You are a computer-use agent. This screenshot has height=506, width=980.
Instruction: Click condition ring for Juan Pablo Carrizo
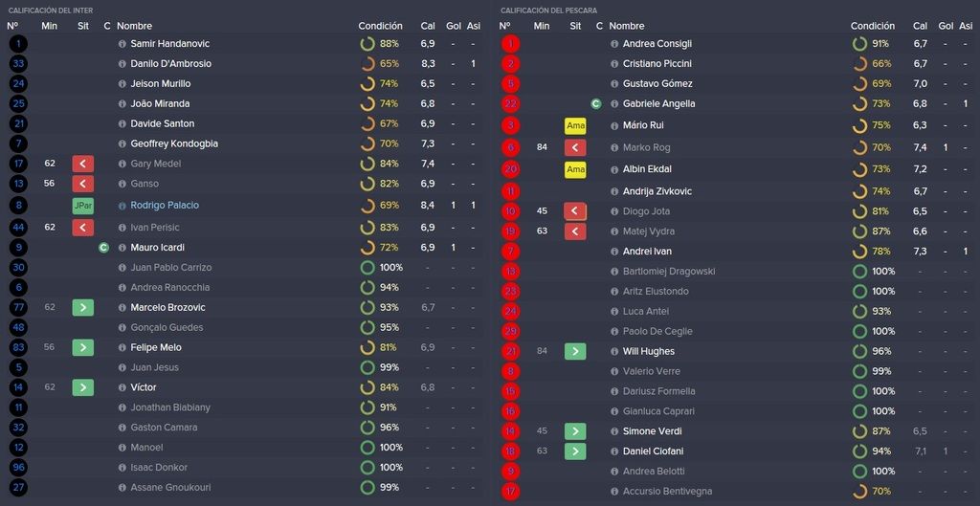(x=367, y=268)
